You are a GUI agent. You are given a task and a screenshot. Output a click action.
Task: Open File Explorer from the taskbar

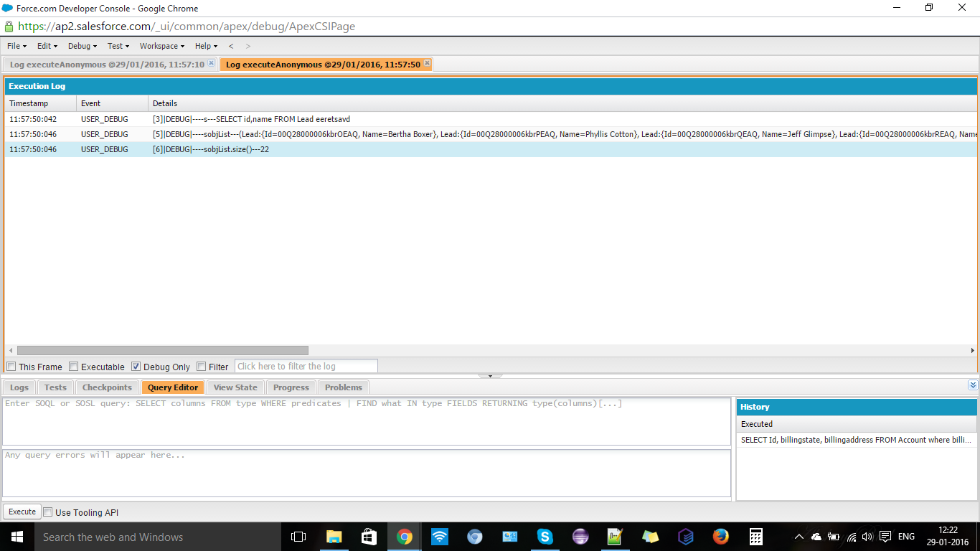tap(334, 537)
